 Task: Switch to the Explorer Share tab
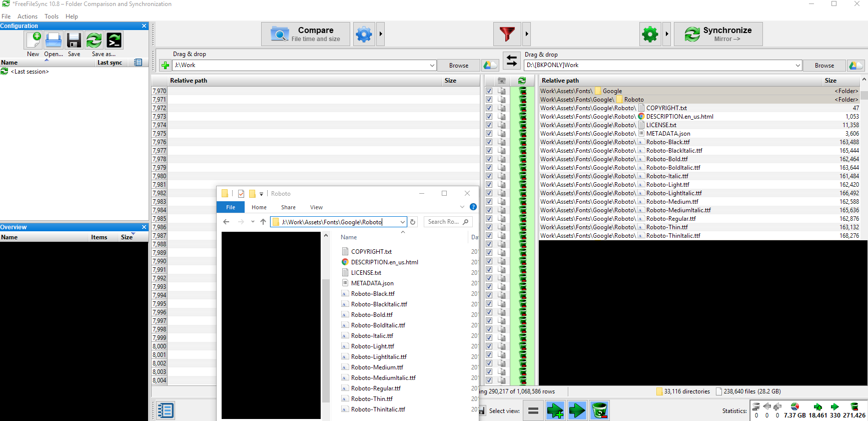click(288, 207)
